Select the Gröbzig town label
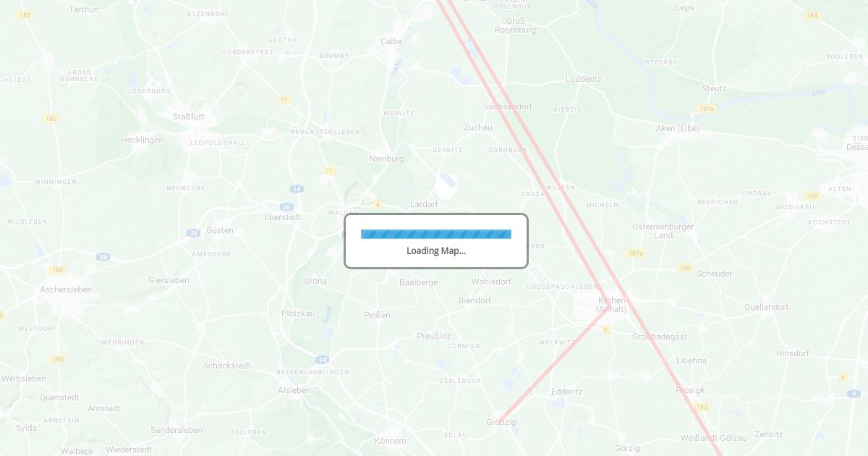 click(501, 422)
